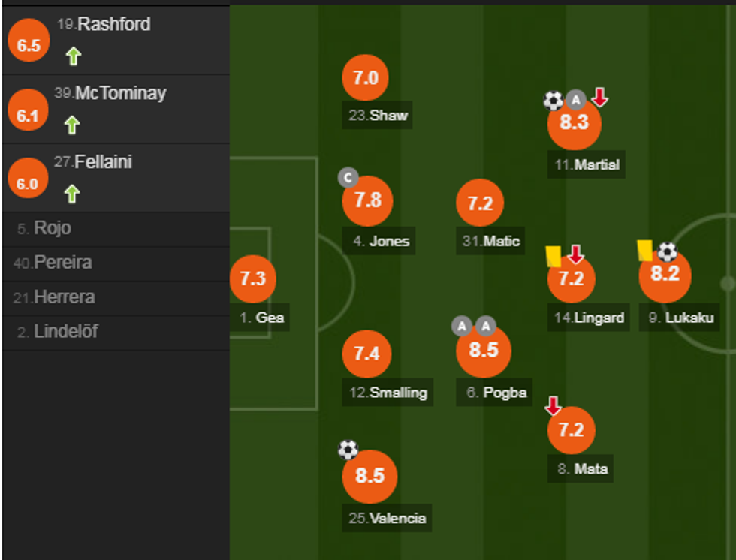This screenshot has height=560, width=736.
Task: Click the goal ball icon above Martial
Action: pos(554,100)
